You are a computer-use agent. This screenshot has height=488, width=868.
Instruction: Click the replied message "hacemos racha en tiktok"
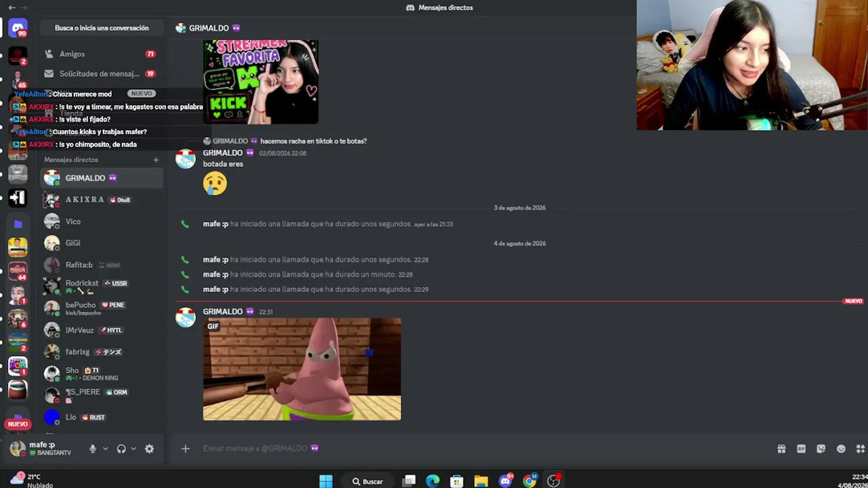point(313,141)
